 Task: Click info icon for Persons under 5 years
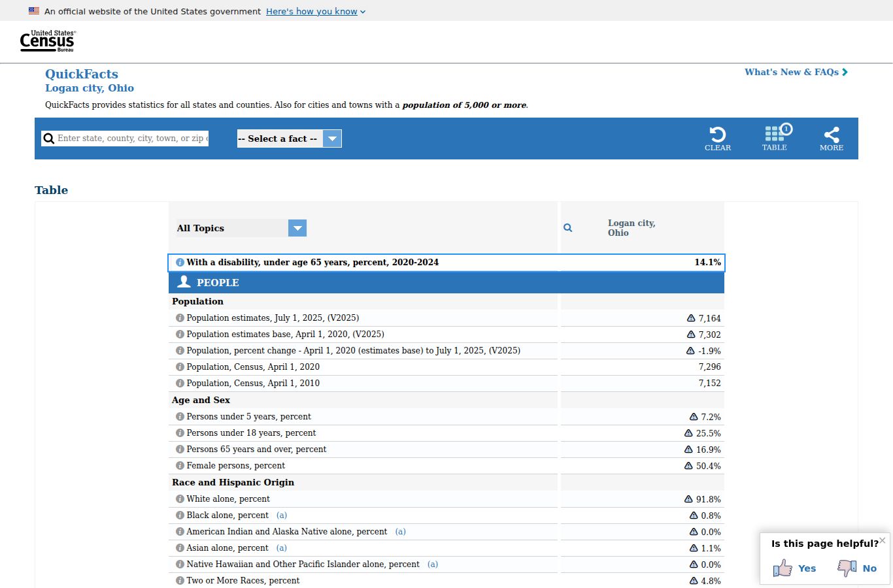(x=180, y=417)
